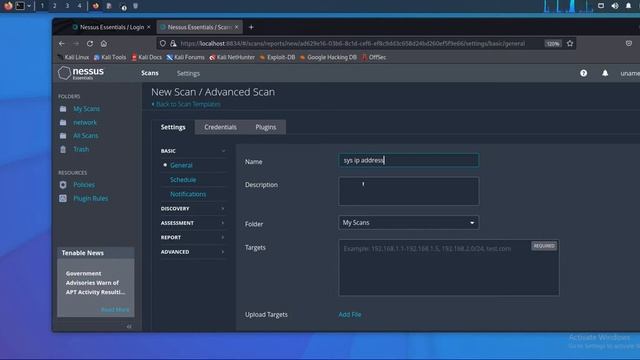Click the Policies resource icon
The height and width of the screenshot is (360, 640).
click(x=63, y=185)
